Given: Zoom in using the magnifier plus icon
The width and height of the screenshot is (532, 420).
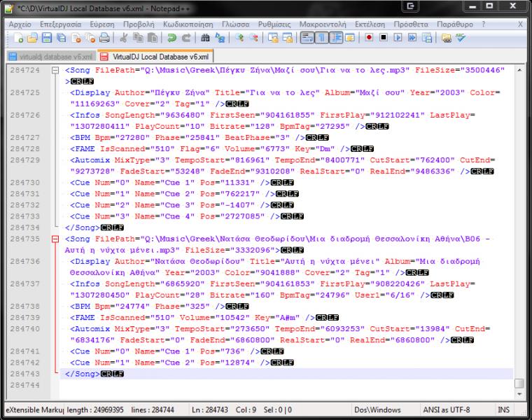Looking at the screenshot, I should 239,38.
